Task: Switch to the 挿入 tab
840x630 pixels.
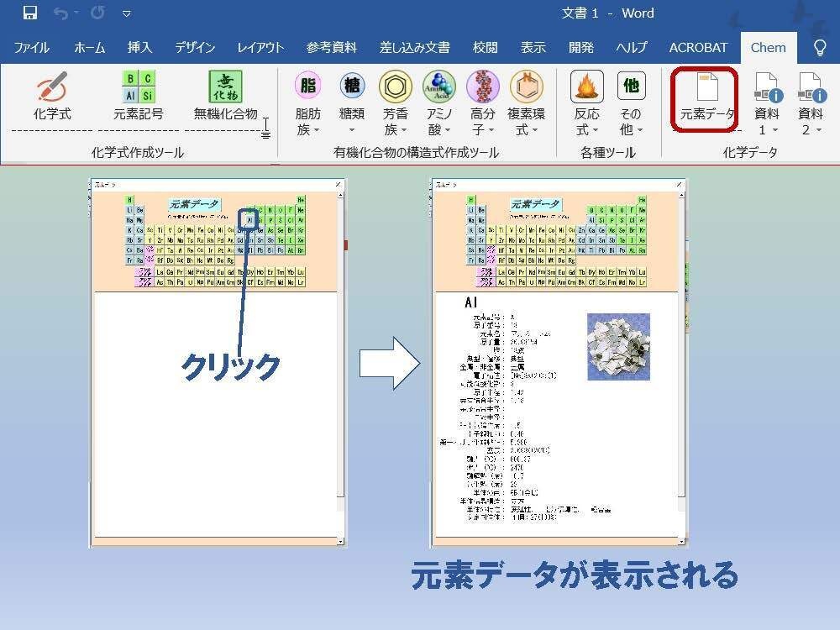Action: pyautogui.click(x=139, y=48)
